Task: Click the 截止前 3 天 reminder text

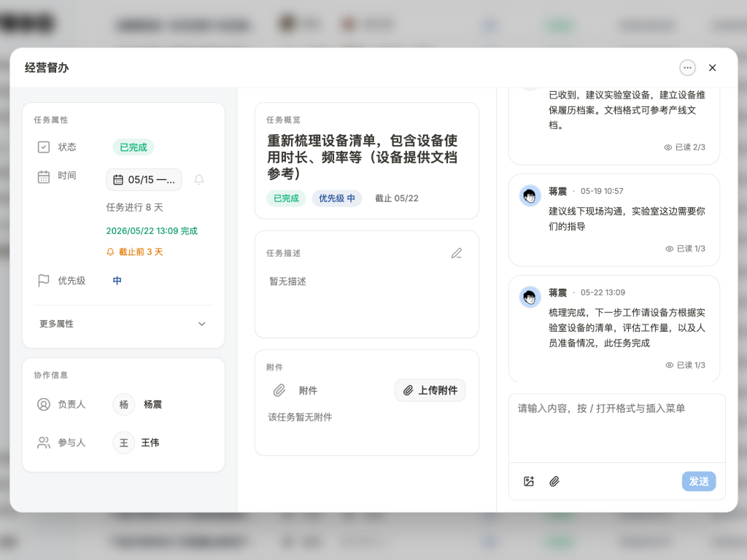Action: (141, 252)
